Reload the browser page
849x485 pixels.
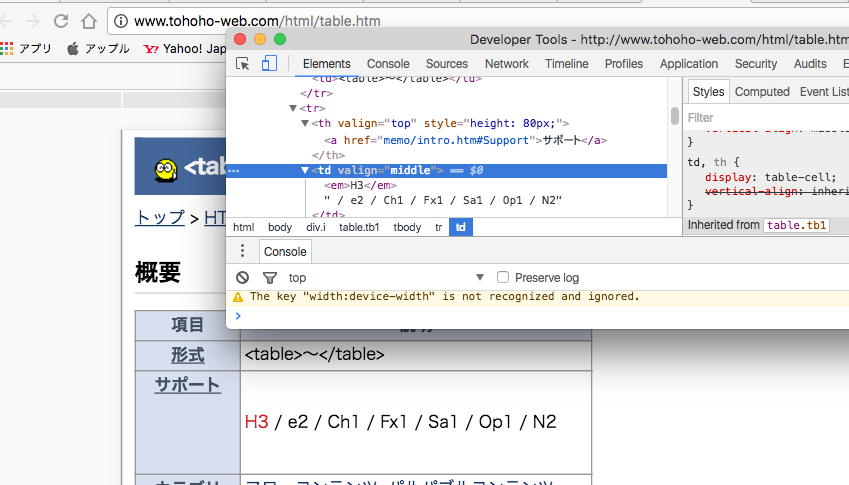coord(61,21)
